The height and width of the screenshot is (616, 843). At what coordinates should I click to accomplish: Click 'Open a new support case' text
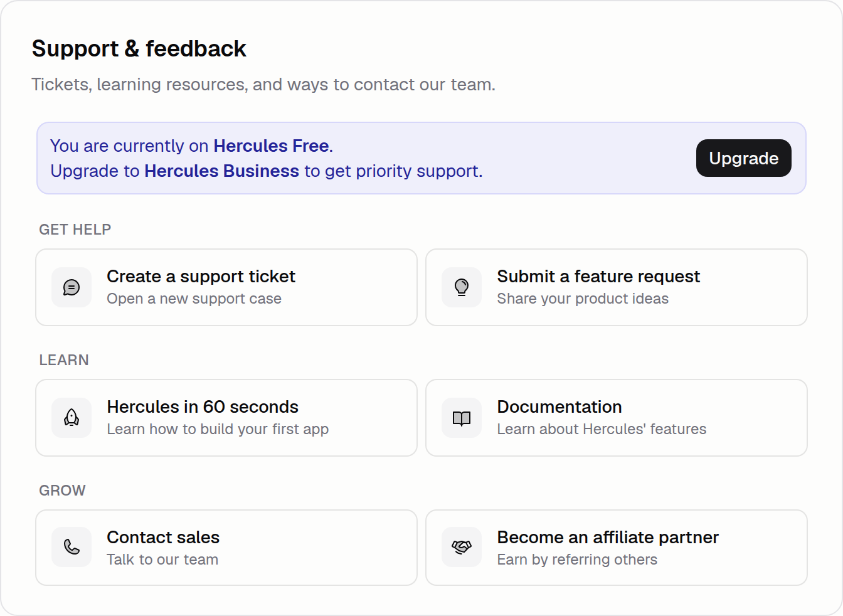point(194,299)
